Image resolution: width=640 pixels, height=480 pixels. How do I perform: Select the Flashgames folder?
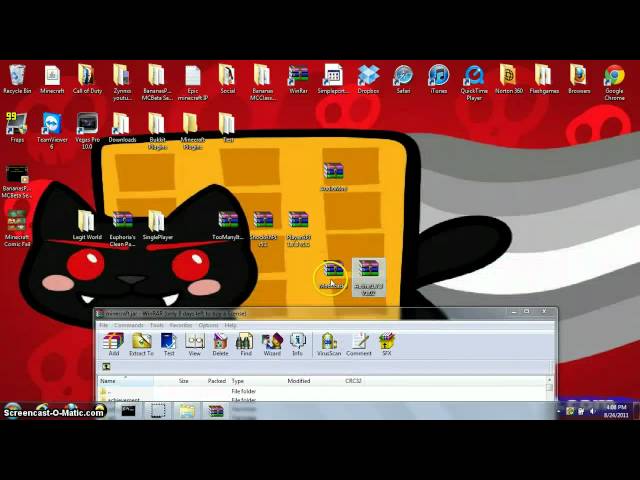pyautogui.click(x=544, y=80)
